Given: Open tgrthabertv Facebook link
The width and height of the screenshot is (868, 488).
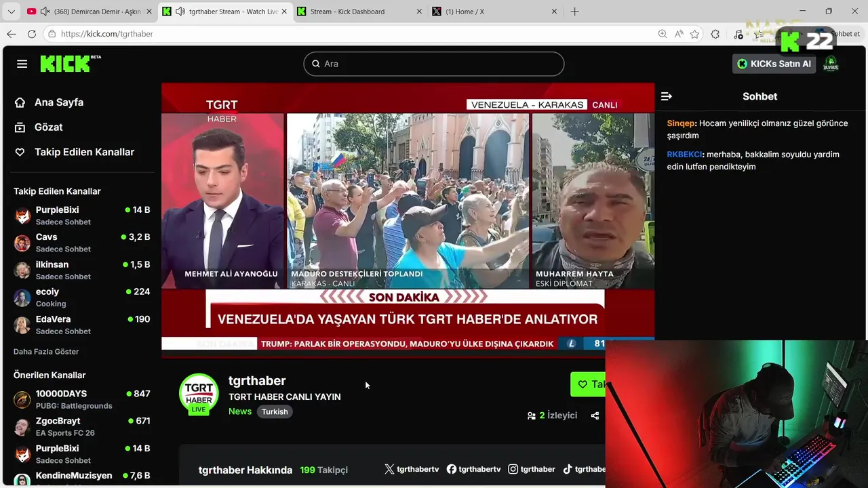Looking at the screenshot, I should tap(473, 469).
